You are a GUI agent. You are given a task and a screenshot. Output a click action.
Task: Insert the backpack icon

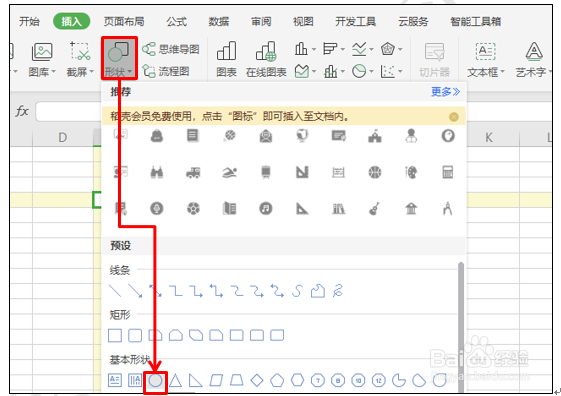157,136
